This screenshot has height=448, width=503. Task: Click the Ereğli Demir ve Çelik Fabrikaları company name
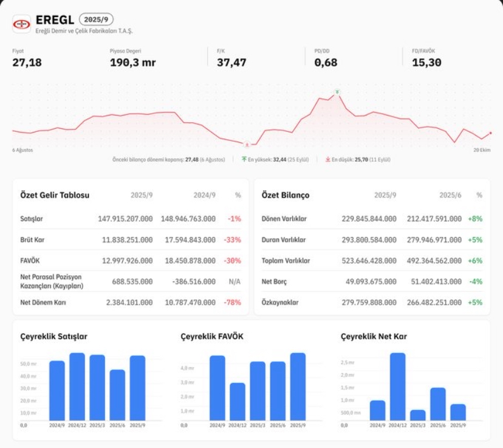pyautogui.click(x=84, y=31)
